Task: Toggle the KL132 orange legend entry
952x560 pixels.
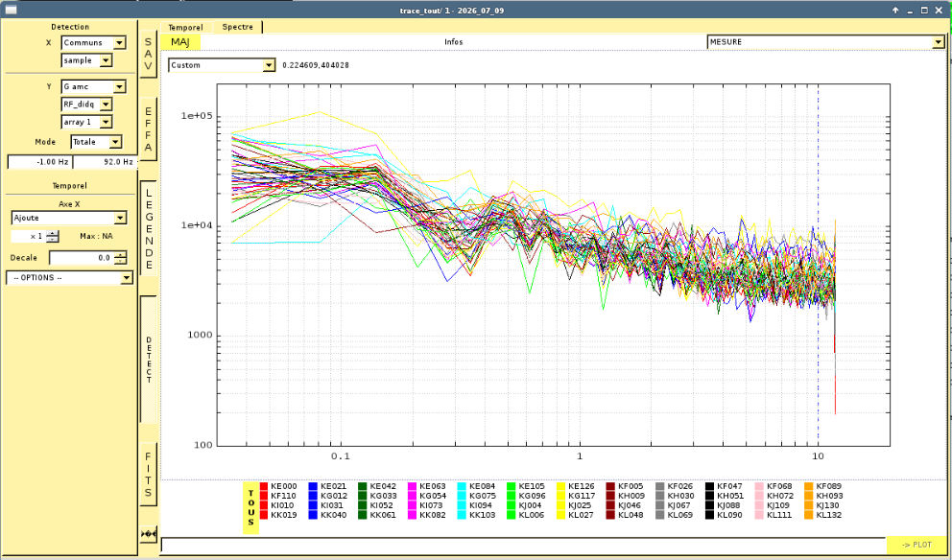Action: click(x=822, y=515)
